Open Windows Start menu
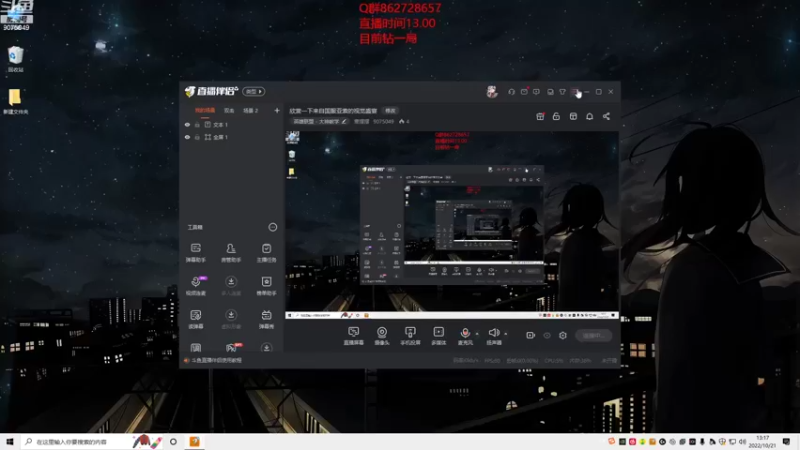 (10, 441)
